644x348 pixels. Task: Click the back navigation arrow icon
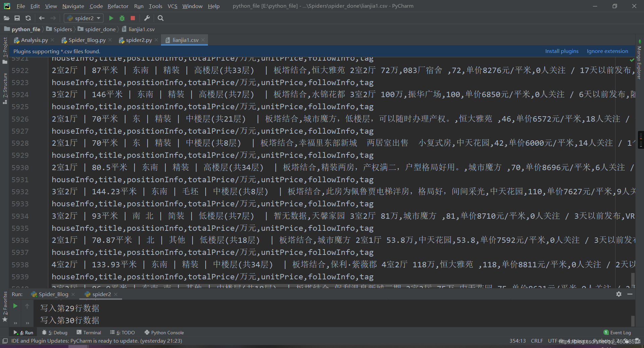pyautogui.click(x=42, y=18)
